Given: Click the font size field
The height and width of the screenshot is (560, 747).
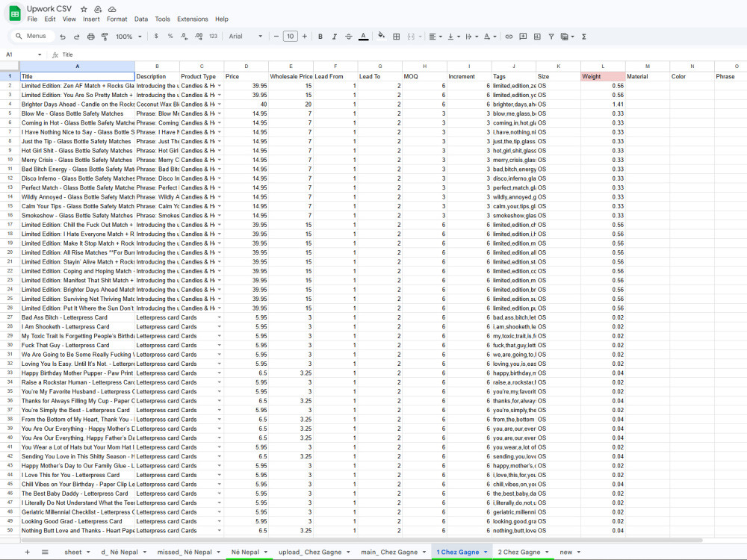Looking at the screenshot, I should pyautogui.click(x=290, y=36).
